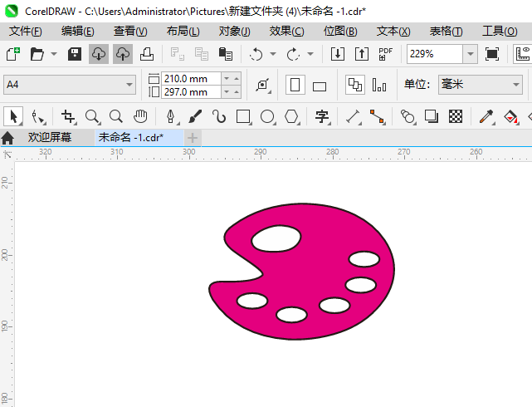Click the page height 297.0 mm field
The image size is (532, 407).
pos(192,91)
